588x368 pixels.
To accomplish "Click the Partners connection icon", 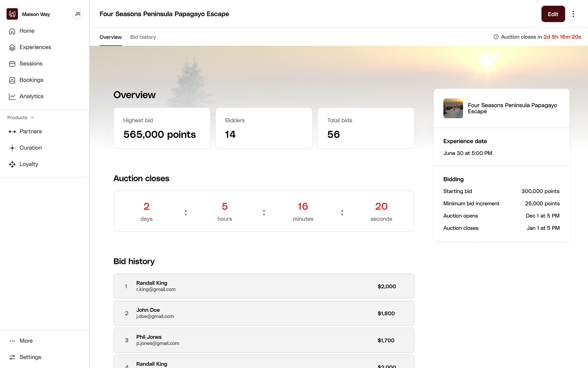I will click(12, 131).
